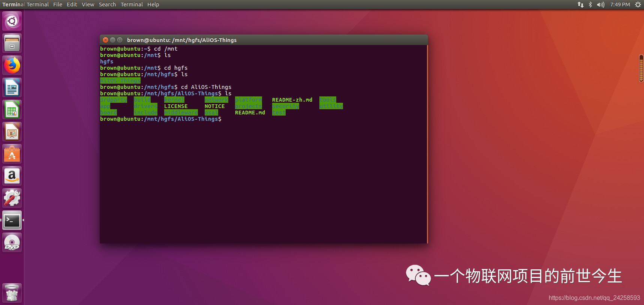Click the 'cd hgfs' command line
The width and height of the screenshot is (644, 305).
coord(144,68)
